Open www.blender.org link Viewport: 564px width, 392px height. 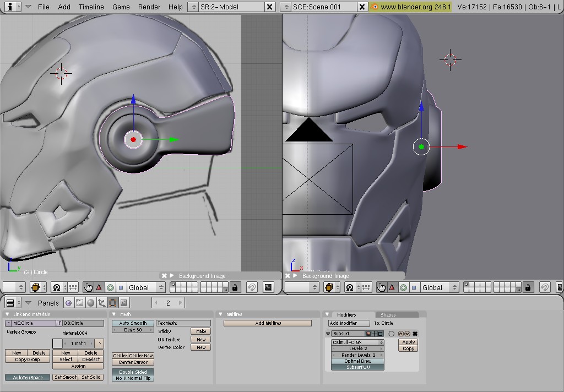[x=410, y=7]
